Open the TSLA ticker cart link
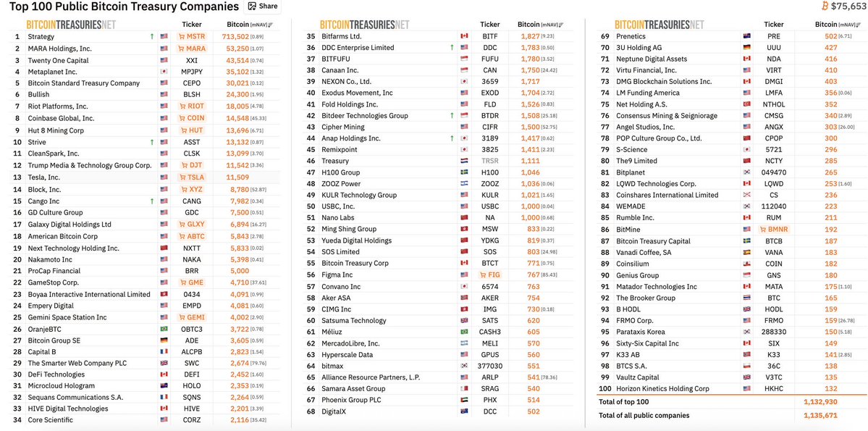This screenshot has width=868, height=431. point(192,177)
